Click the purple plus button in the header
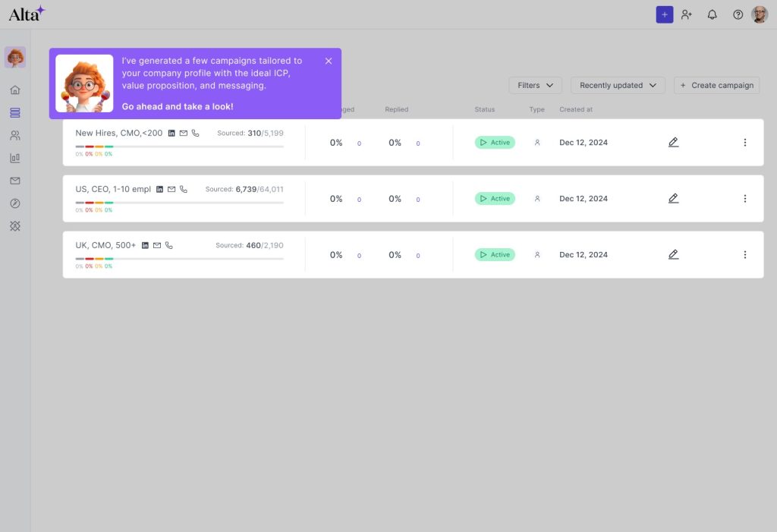 pyautogui.click(x=664, y=14)
